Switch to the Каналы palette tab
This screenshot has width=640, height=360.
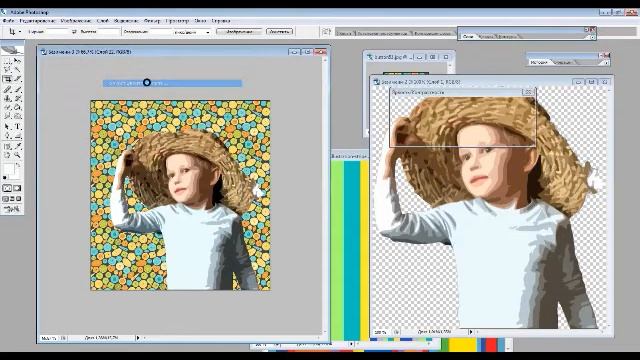pos(486,37)
